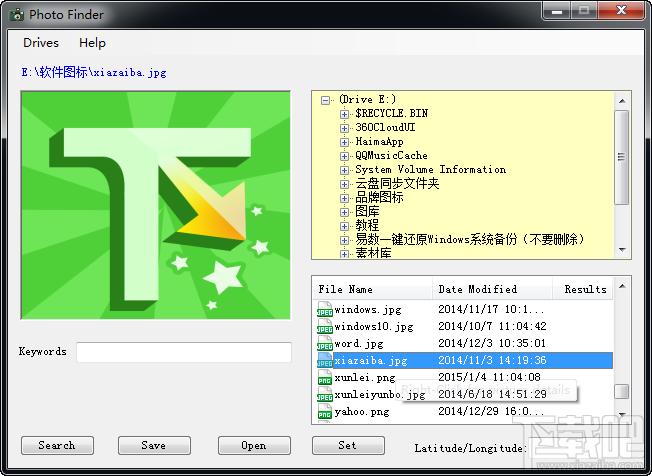Click the JPEG icon beside word.jpg
The width and height of the screenshot is (652, 476).
click(325, 344)
